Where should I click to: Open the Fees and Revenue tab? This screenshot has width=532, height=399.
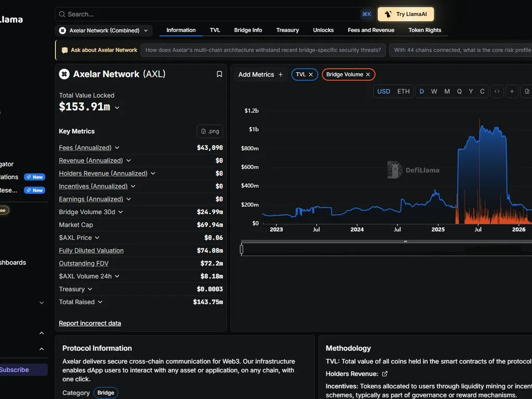[x=371, y=30]
